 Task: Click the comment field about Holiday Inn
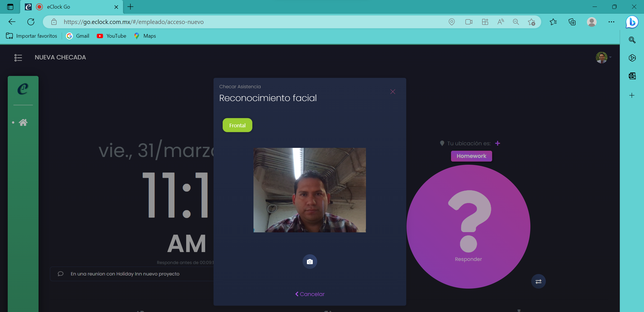[132, 274]
